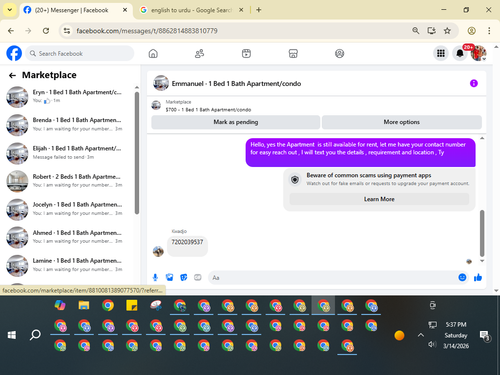Click the shield icon on scam warning
This screenshot has width=500, height=375.
295,180
